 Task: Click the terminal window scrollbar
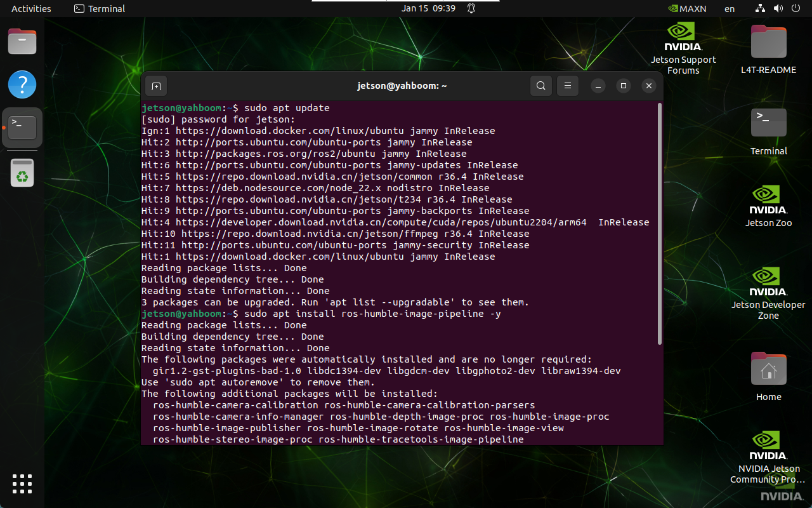[660, 224]
